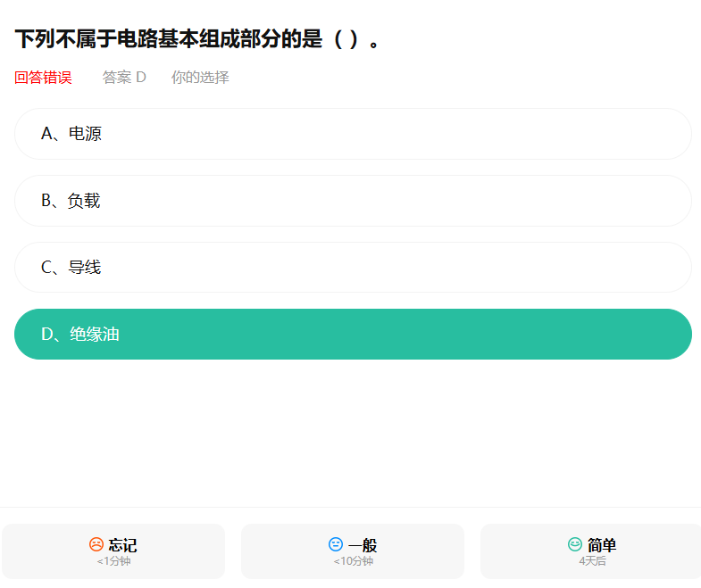Select option C 导线
Viewport: 701px width, 588px height.
[354, 267]
